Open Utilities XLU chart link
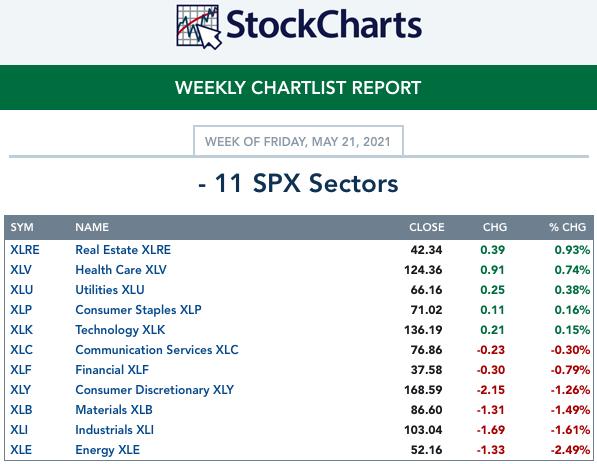Viewport: 597px width, 464px height. 110,290
